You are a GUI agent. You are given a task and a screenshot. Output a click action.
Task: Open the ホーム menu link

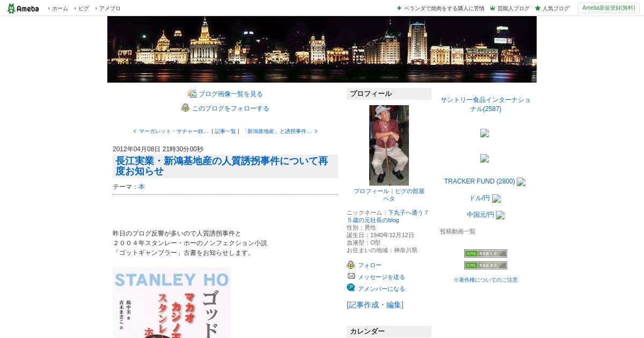(60, 9)
